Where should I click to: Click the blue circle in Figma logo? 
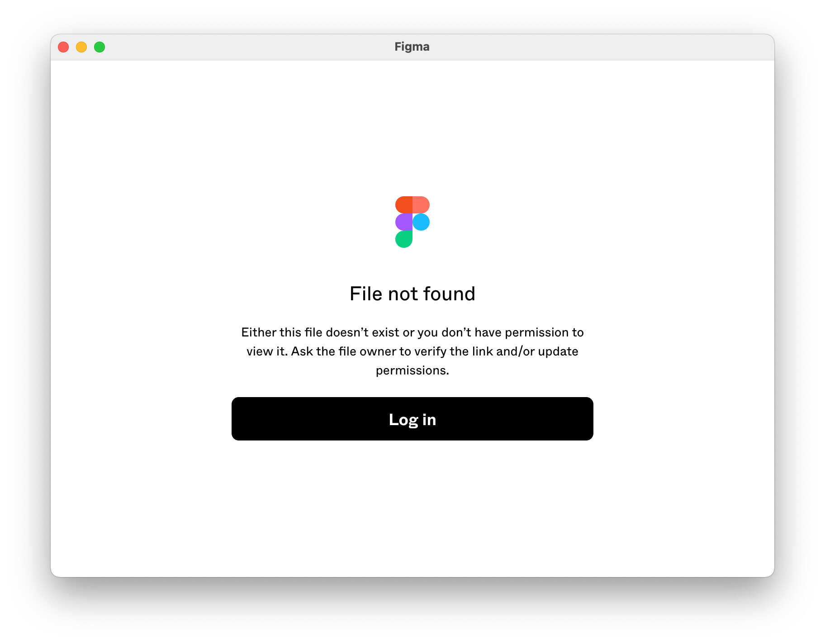pyautogui.click(x=421, y=222)
